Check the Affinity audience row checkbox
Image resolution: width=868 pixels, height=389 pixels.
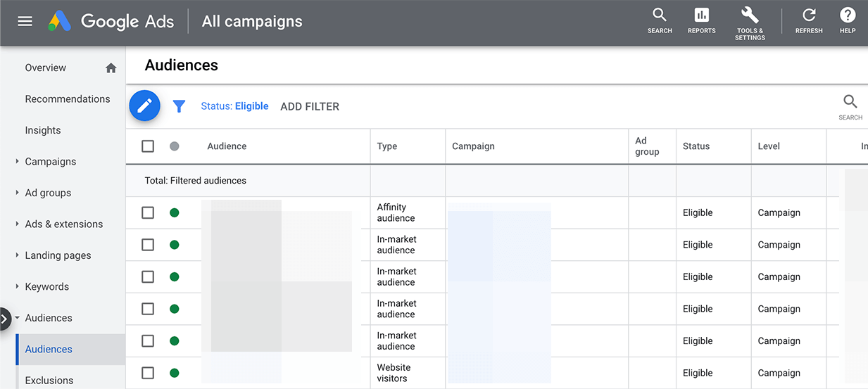coord(148,212)
